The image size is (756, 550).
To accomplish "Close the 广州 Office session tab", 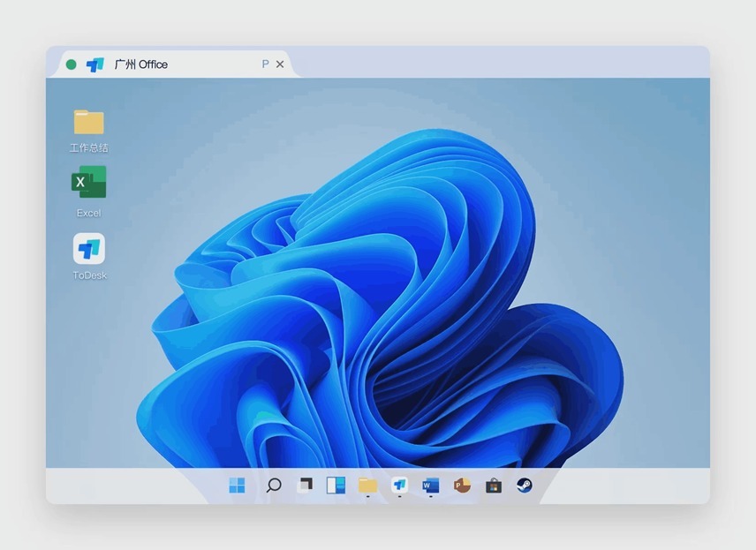I will click(x=280, y=64).
